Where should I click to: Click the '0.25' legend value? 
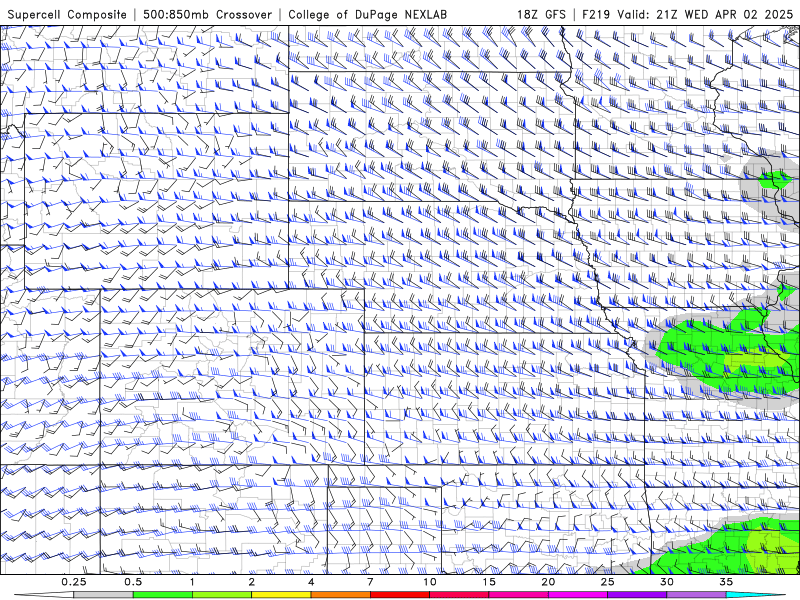click(73, 582)
